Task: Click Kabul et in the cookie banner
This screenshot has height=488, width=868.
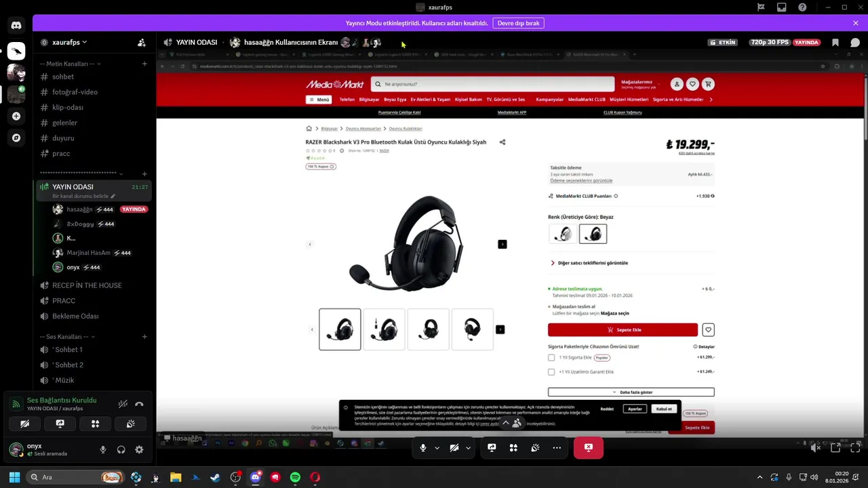Action: click(664, 409)
